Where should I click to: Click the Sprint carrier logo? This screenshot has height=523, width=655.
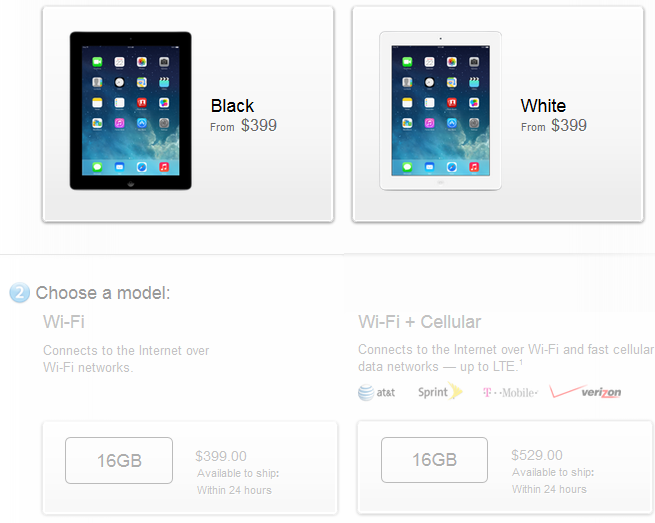pos(440,391)
